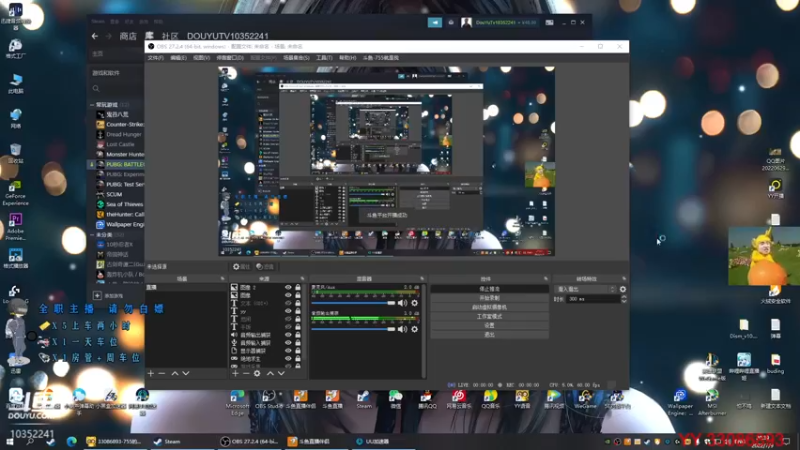Move the source up with the Sources panel up arrow
The width and height of the screenshot is (800, 450).
click(x=270, y=373)
